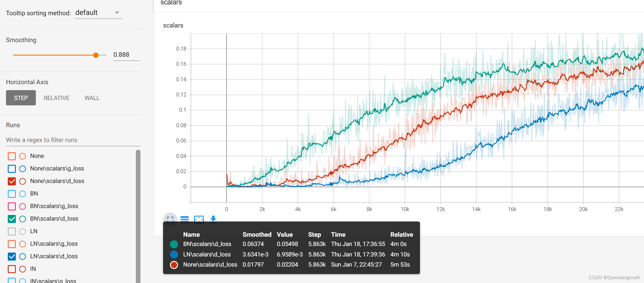644x283 pixels.
Task: Fit chart domain to data
Action: pyautogui.click(x=199, y=219)
